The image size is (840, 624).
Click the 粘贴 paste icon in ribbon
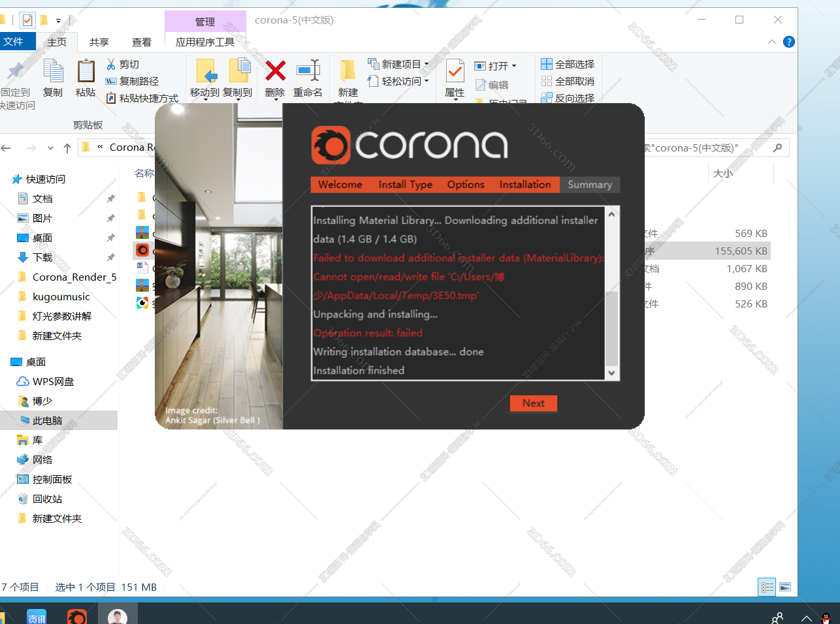[86, 72]
